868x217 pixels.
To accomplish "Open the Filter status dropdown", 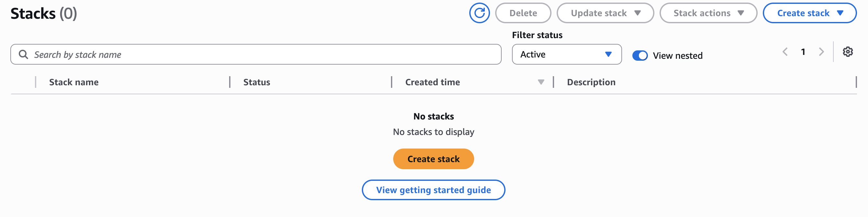I will click(x=566, y=54).
